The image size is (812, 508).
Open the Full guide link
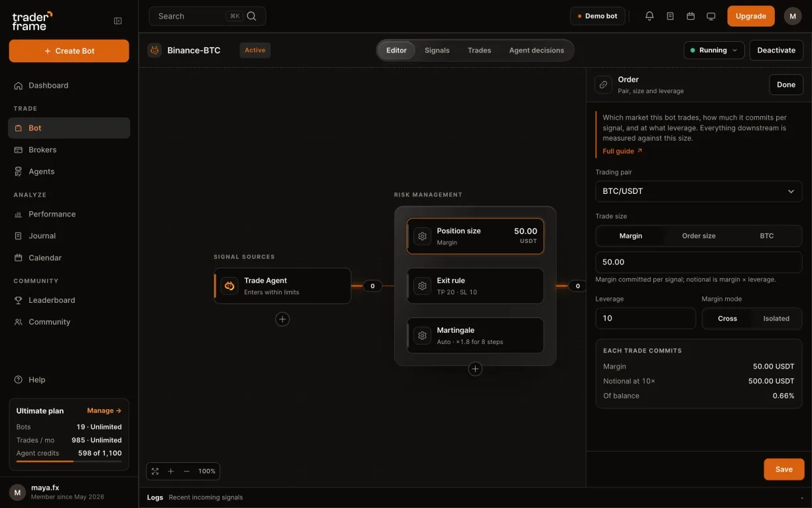(x=622, y=151)
